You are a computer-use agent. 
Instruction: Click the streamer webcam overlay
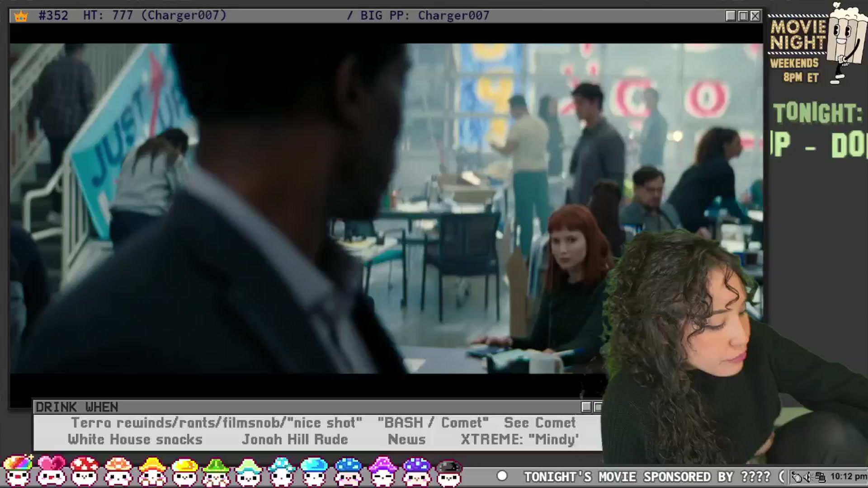(x=736, y=347)
